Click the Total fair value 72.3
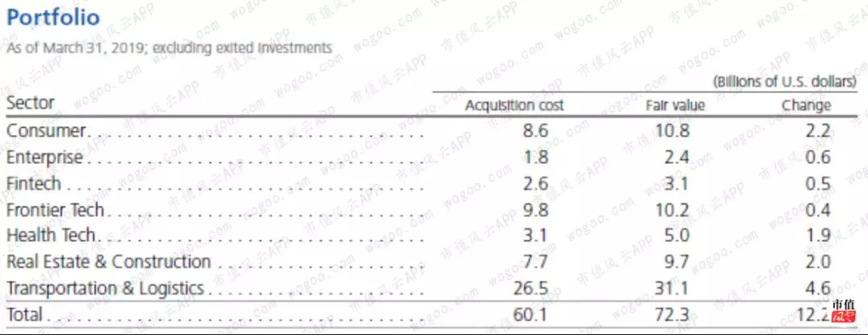This screenshot has height=335, width=868. pos(672,315)
